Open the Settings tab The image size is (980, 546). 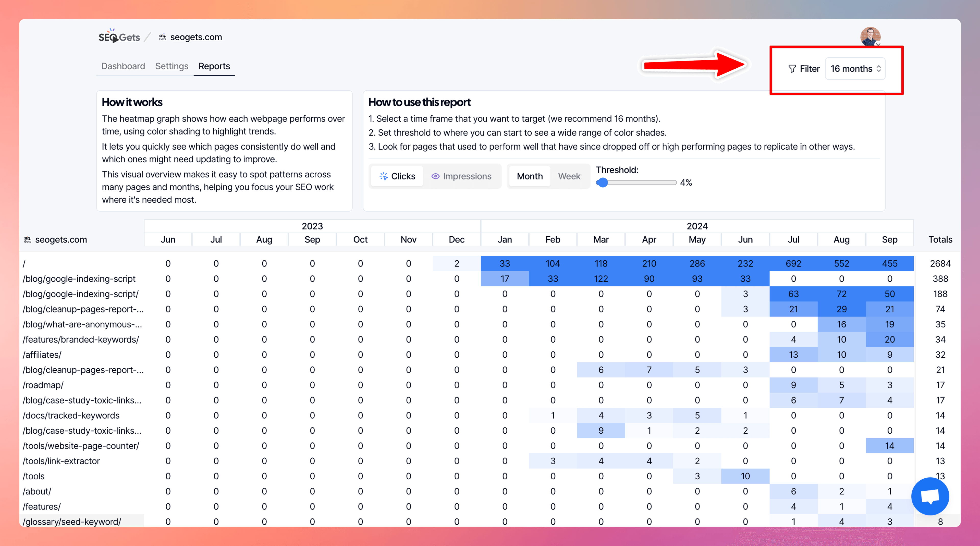coord(171,66)
